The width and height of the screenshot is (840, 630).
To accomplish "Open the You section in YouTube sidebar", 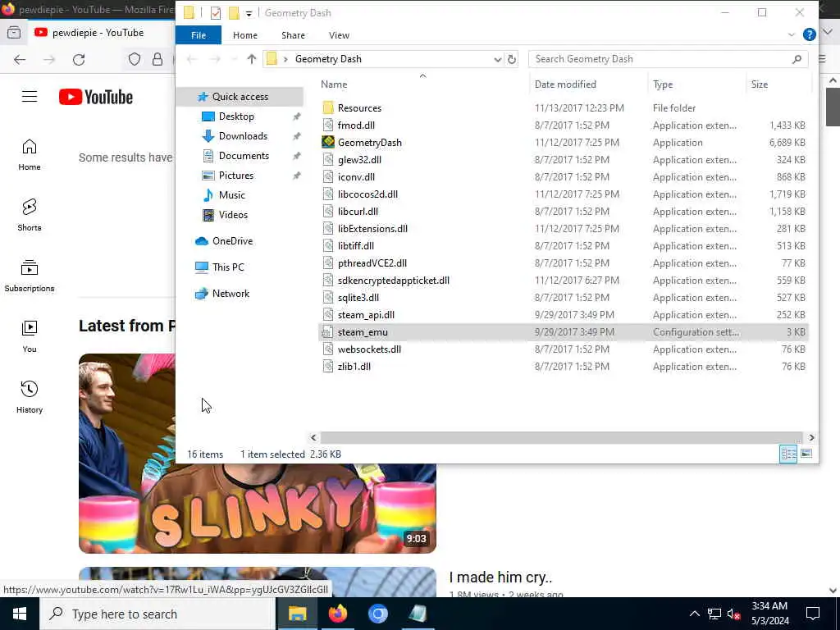I will pyautogui.click(x=30, y=336).
